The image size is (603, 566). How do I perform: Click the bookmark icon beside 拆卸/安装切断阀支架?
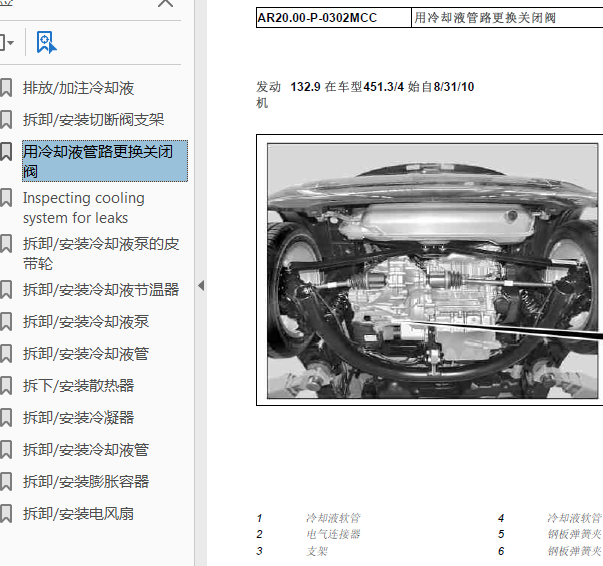pos(6,120)
